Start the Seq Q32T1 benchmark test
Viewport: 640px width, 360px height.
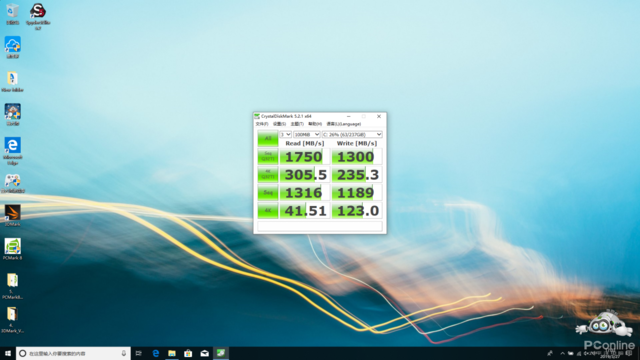(268, 156)
